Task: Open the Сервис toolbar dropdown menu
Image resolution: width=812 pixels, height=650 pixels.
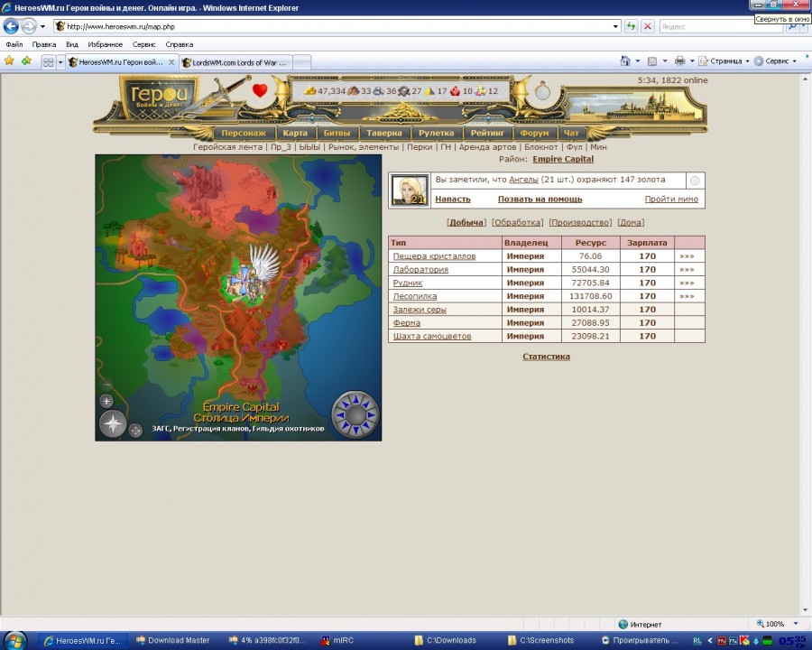Action: tap(775, 61)
